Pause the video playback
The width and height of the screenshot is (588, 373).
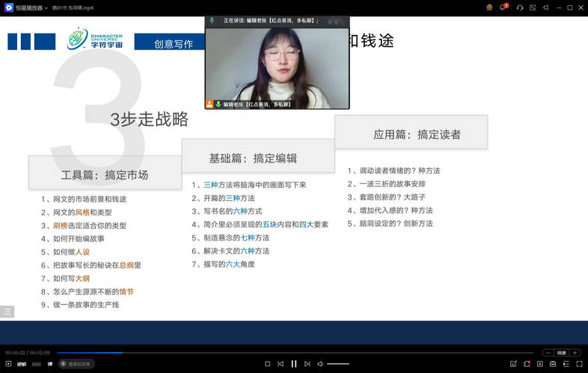(294, 364)
